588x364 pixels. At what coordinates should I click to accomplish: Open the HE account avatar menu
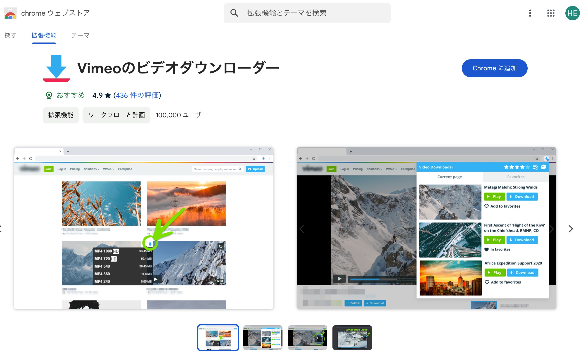[x=572, y=13]
